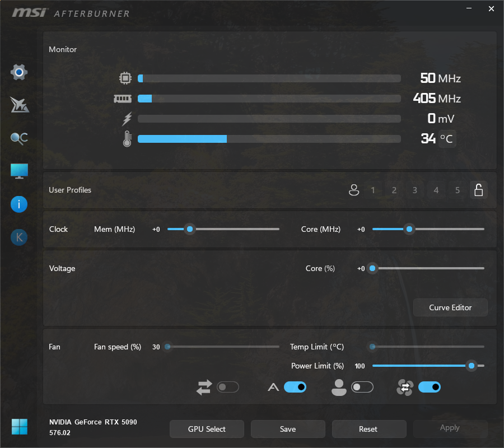The width and height of the screenshot is (504, 448).
Task: Select user profile slot 5
Action: [x=458, y=190]
